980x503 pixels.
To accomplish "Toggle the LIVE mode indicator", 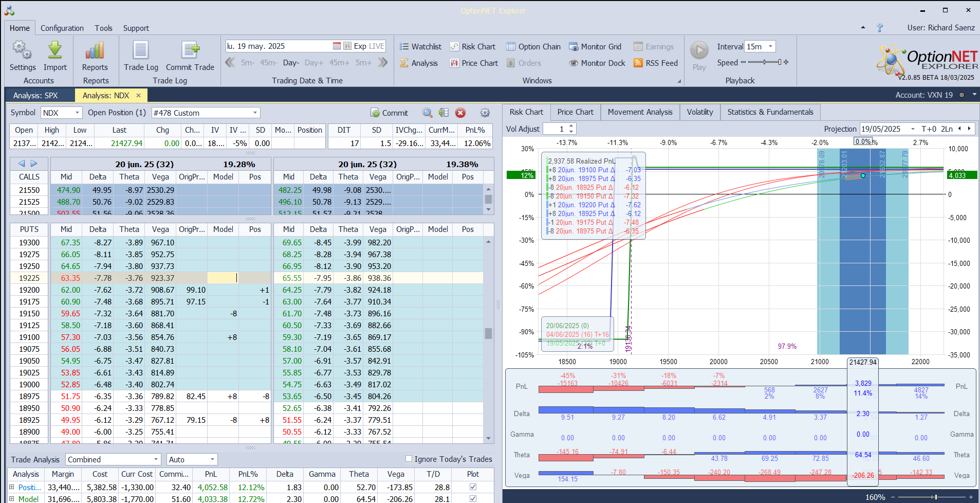I will tap(377, 46).
